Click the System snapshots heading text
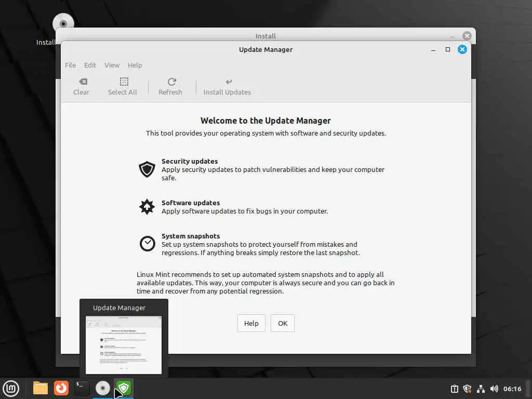This screenshot has width=532, height=399. point(191,236)
